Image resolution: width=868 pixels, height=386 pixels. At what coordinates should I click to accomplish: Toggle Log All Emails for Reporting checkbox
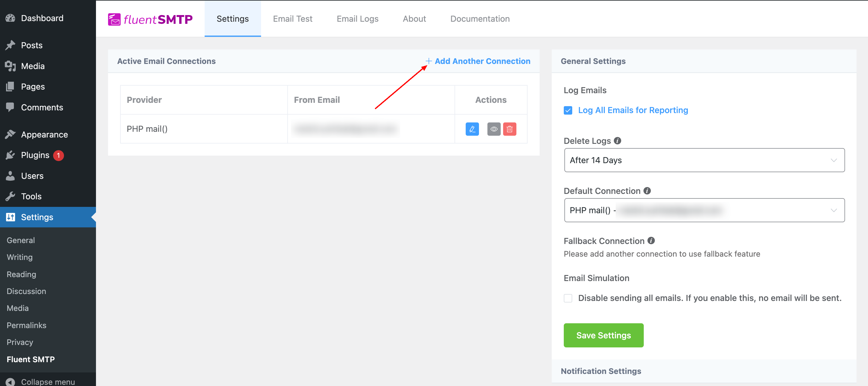pos(568,110)
